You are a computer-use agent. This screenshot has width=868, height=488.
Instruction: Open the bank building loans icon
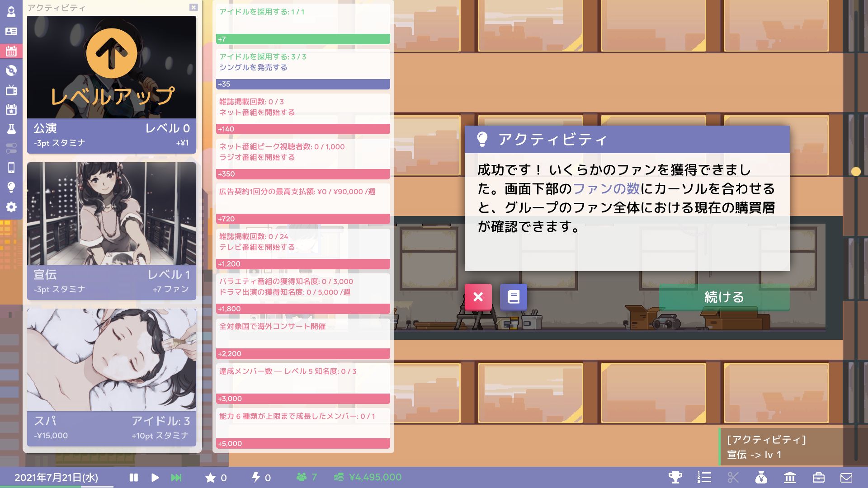[790, 477]
